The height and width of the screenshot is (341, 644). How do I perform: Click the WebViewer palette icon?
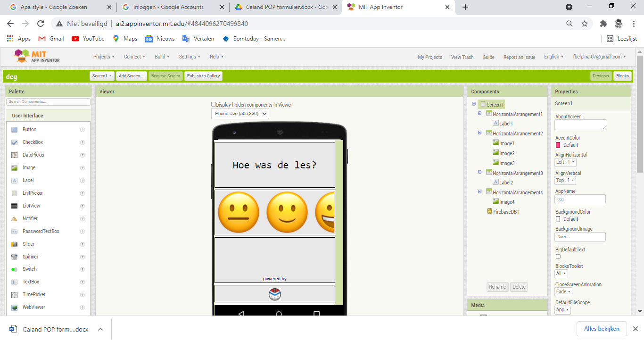pos(14,308)
